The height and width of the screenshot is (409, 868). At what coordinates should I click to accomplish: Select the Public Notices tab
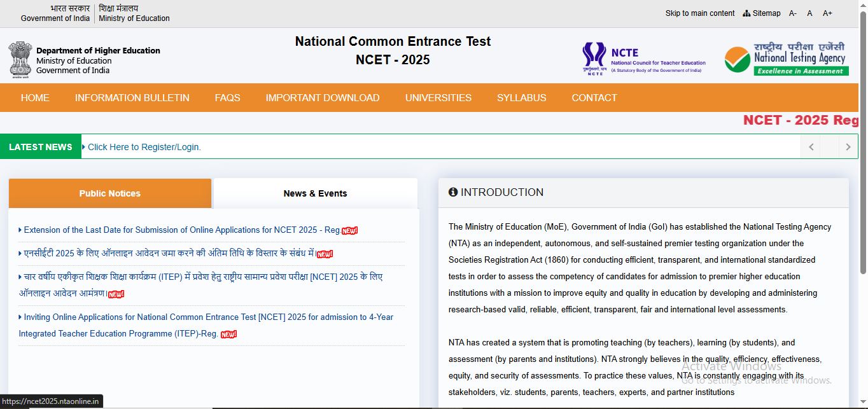pyautogui.click(x=109, y=193)
